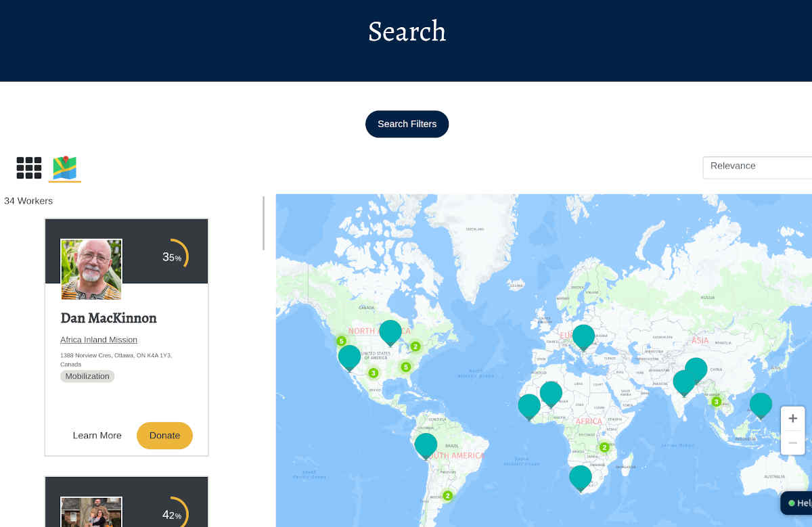Image resolution: width=812 pixels, height=527 pixels.
Task: Select the map view icon
Action: pyautogui.click(x=63, y=167)
